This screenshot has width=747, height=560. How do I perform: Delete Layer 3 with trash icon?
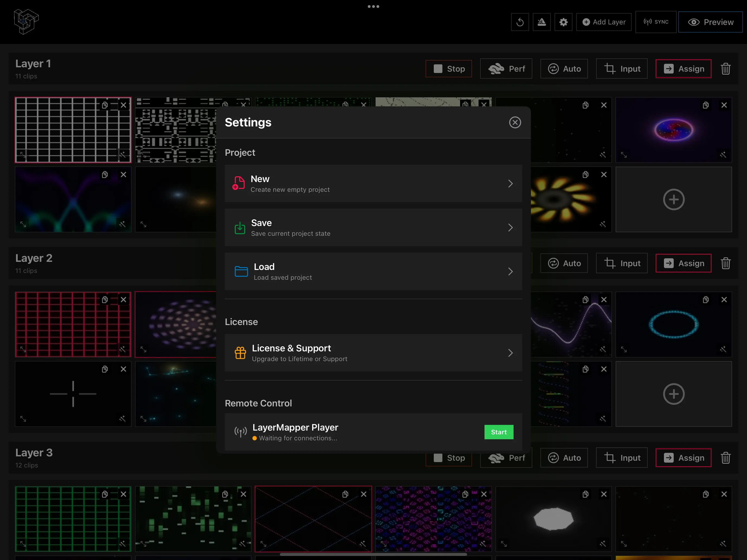725,458
